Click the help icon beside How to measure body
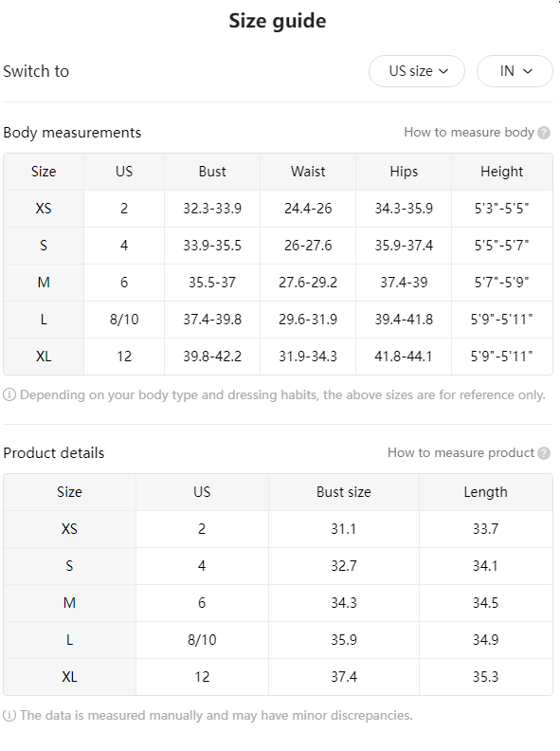The height and width of the screenshot is (751, 560). [x=544, y=133]
